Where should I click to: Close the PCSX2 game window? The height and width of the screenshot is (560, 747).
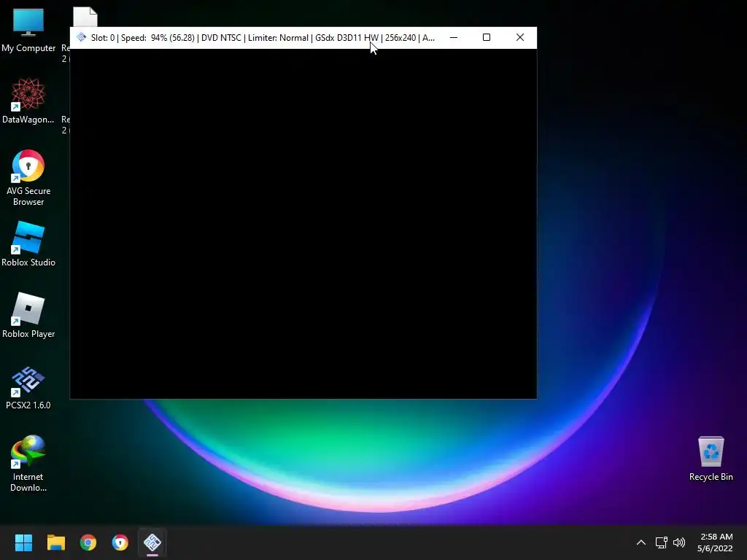(519, 38)
